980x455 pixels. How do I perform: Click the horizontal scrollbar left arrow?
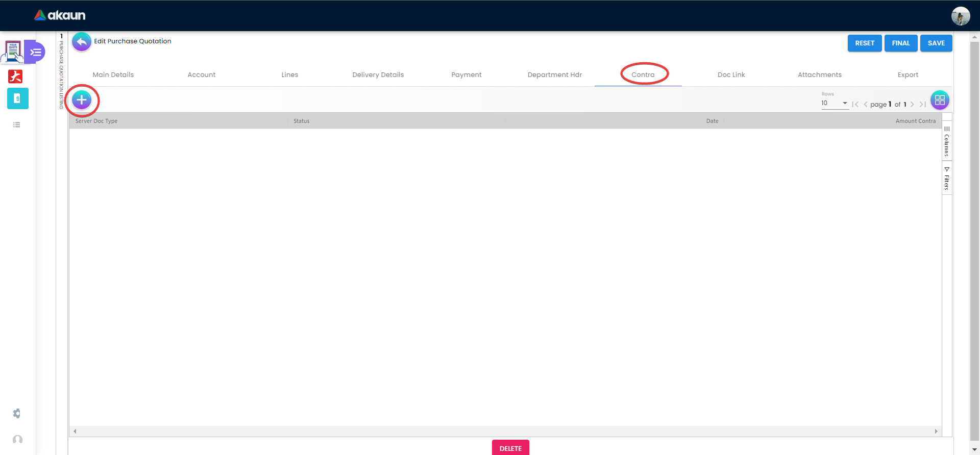pos(75,431)
